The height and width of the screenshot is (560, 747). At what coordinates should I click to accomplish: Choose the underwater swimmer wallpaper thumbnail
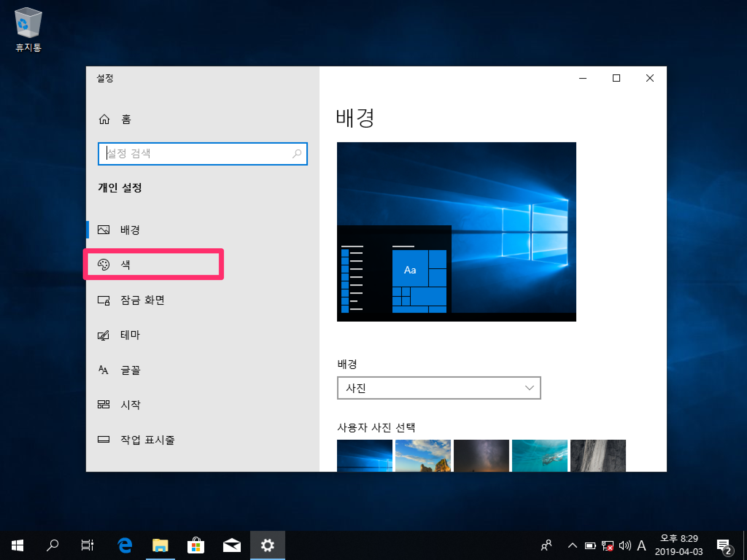(x=539, y=456)
